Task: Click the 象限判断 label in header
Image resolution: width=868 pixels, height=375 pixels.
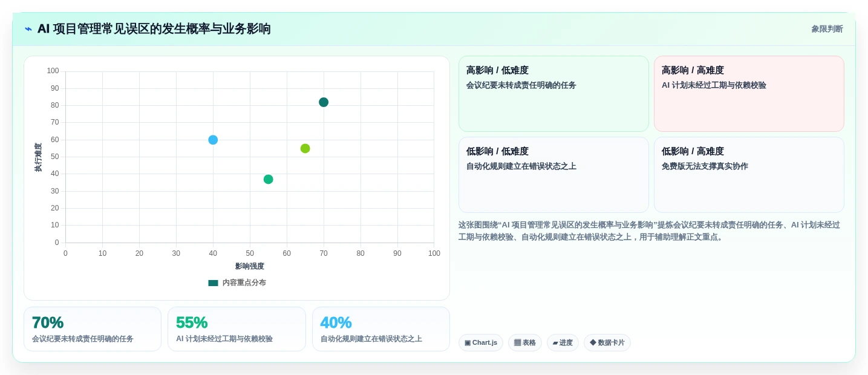Action: [x=827, y=29]
